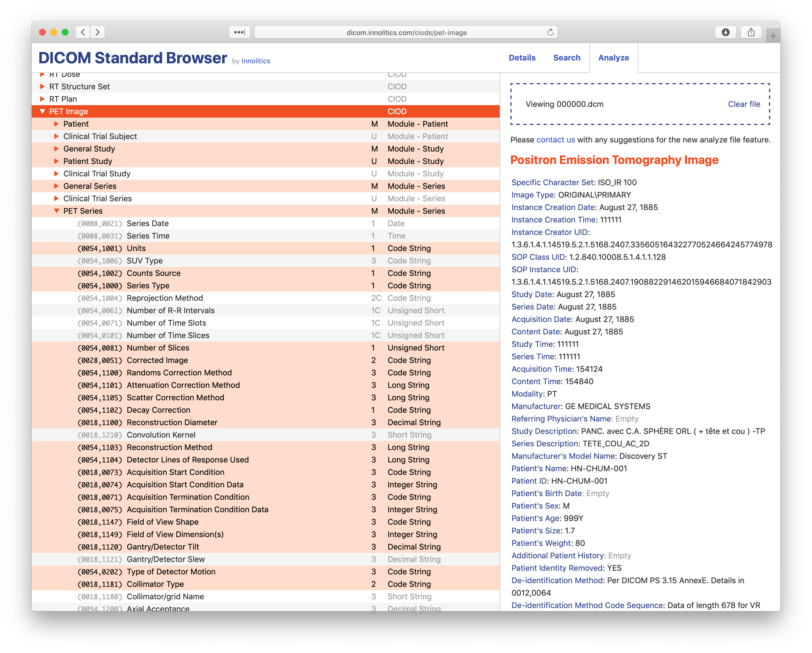Click the password autofill dots icon

(240, 33)
